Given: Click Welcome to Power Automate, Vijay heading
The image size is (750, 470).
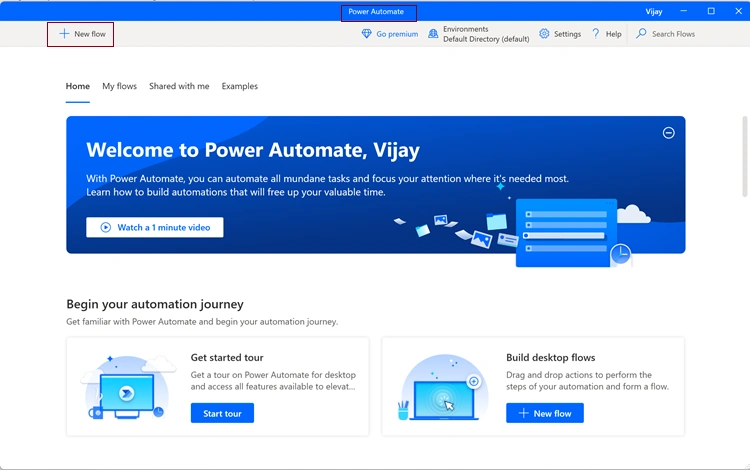Looking at the screenshot, I should click(253, 150).
